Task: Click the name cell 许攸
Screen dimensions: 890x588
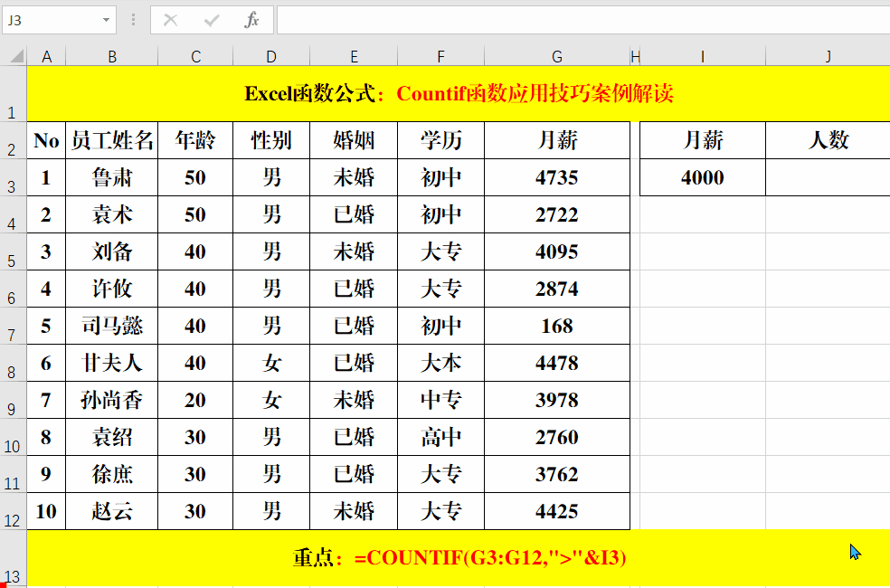Action: 112,289
